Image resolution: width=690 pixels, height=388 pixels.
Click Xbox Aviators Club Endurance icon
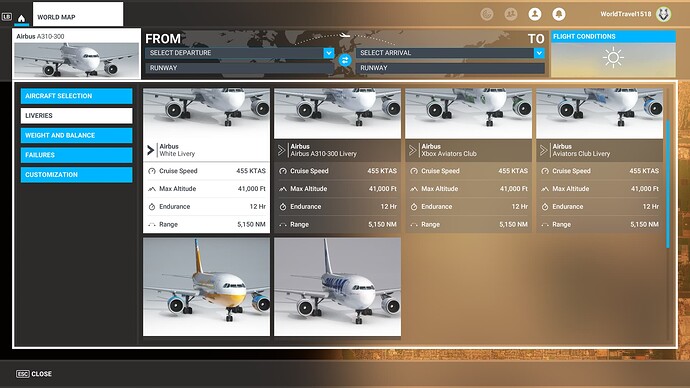click(414, 207)
